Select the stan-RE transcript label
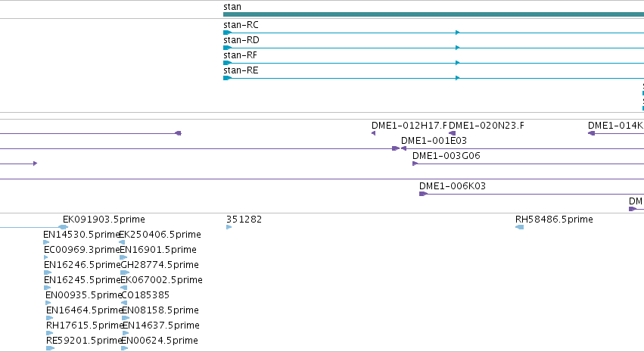 241,70
